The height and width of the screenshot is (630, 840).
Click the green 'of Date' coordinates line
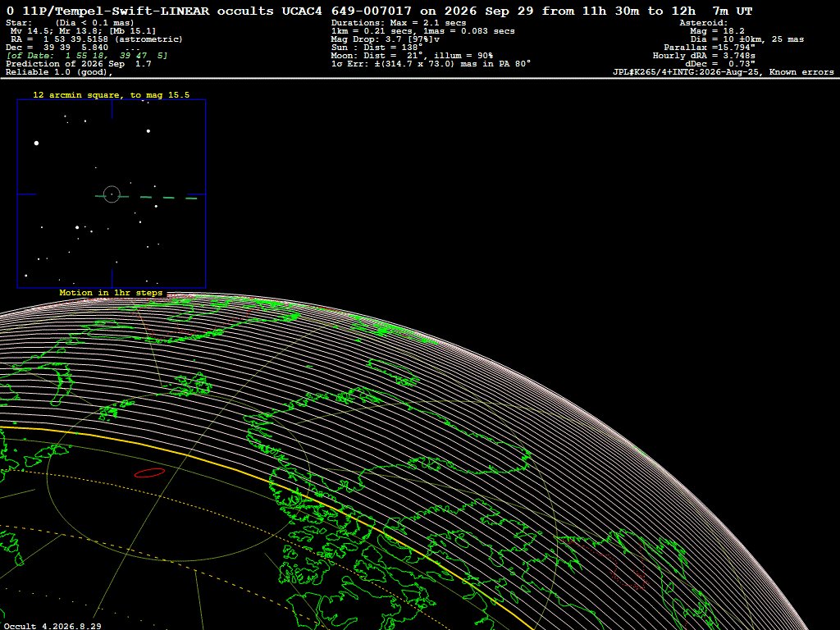87,55
